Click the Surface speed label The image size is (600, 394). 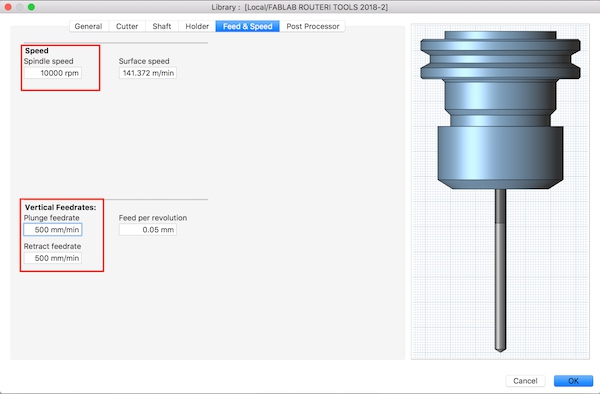[x=144, y=61]
